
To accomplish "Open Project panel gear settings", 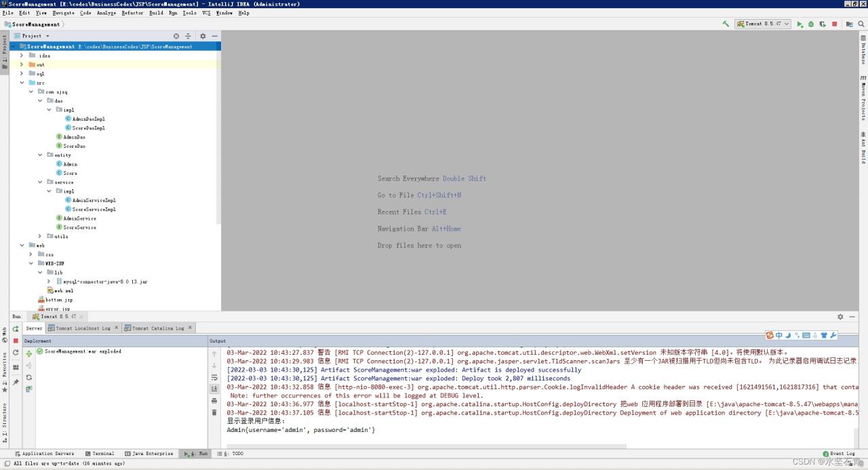I will pos(202,36).
